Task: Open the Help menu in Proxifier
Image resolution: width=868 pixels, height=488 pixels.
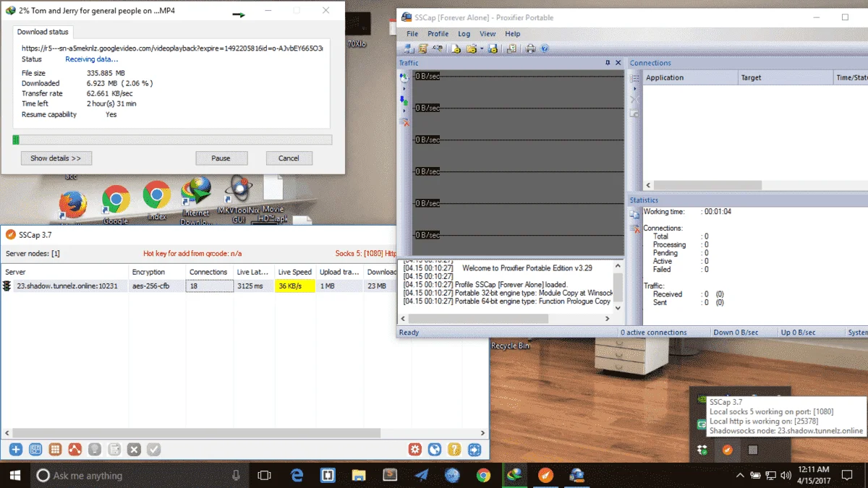Action: click(x=513, y=33)
